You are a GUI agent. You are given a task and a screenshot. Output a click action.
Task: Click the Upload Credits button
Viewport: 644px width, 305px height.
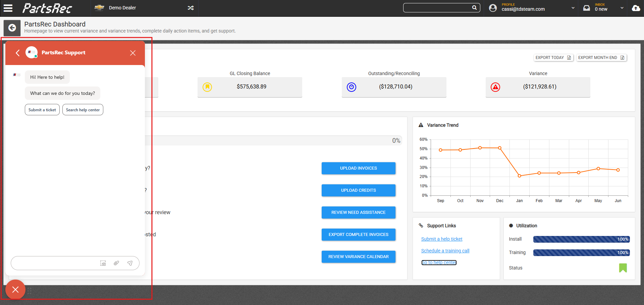click(x=359, y=190)
